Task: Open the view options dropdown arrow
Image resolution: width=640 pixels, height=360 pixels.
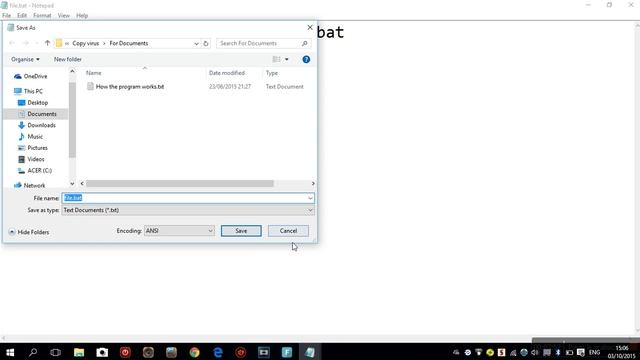Action: click(287, 60)
